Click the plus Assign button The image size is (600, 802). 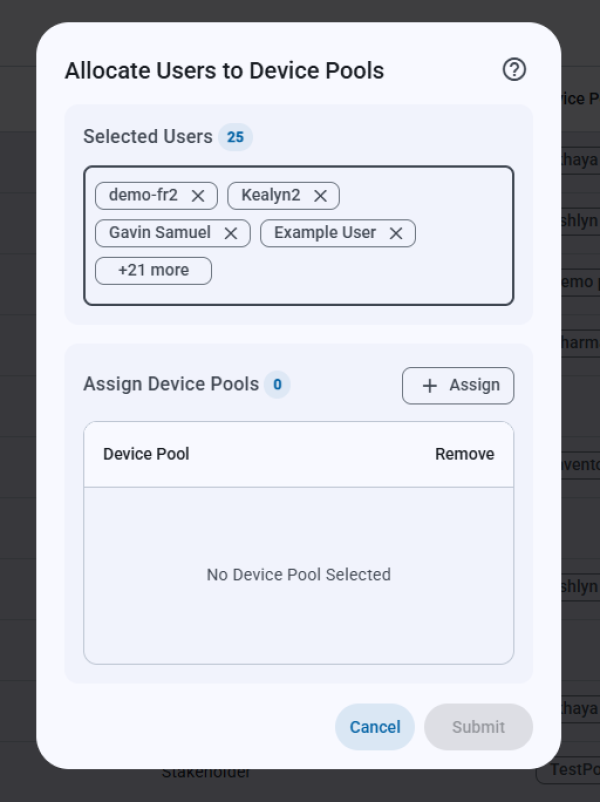coord(458,386)
